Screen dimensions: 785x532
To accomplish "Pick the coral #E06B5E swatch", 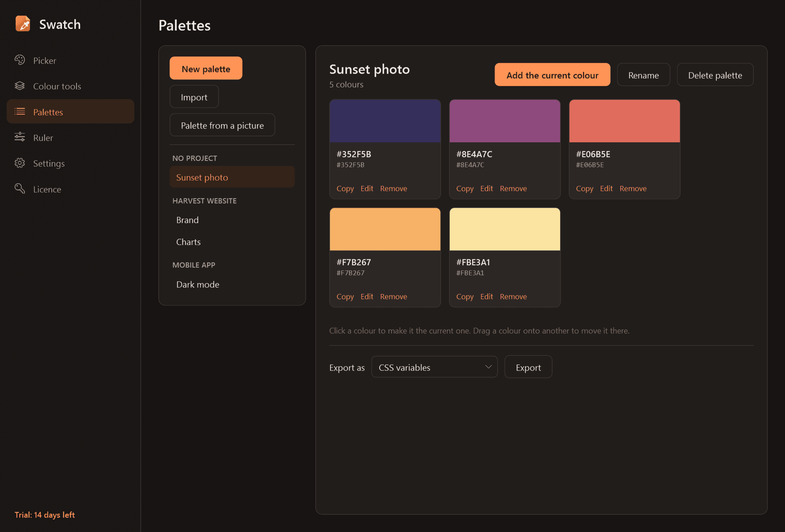I will 625,121.
